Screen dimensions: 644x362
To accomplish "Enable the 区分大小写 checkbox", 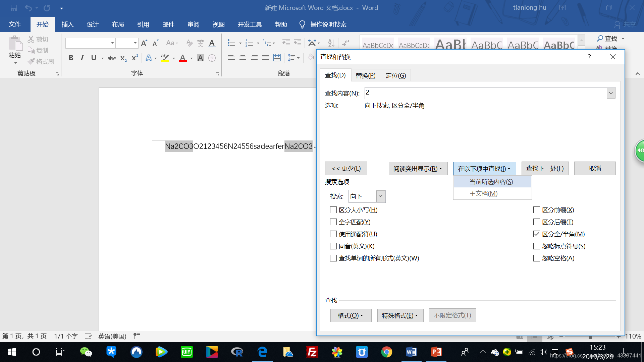I will pyautogui.click(x=333, y=210).
